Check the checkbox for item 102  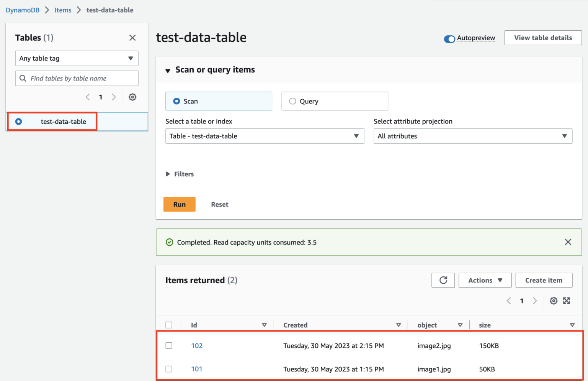click(x=169, y=345)
